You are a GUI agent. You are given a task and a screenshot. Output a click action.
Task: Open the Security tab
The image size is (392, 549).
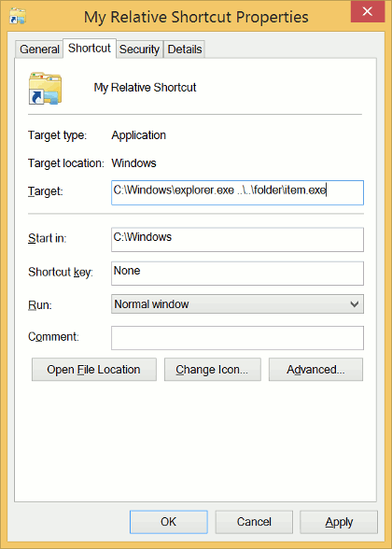click(139, 49)
